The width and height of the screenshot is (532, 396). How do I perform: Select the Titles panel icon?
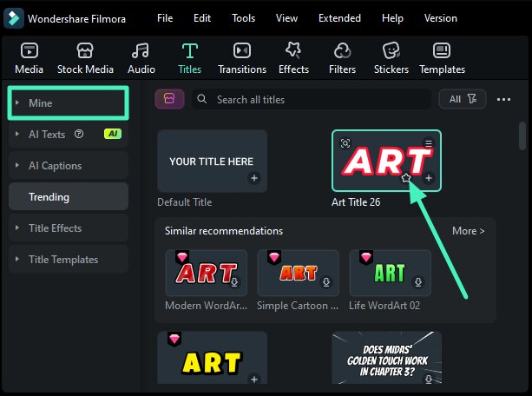190,51
